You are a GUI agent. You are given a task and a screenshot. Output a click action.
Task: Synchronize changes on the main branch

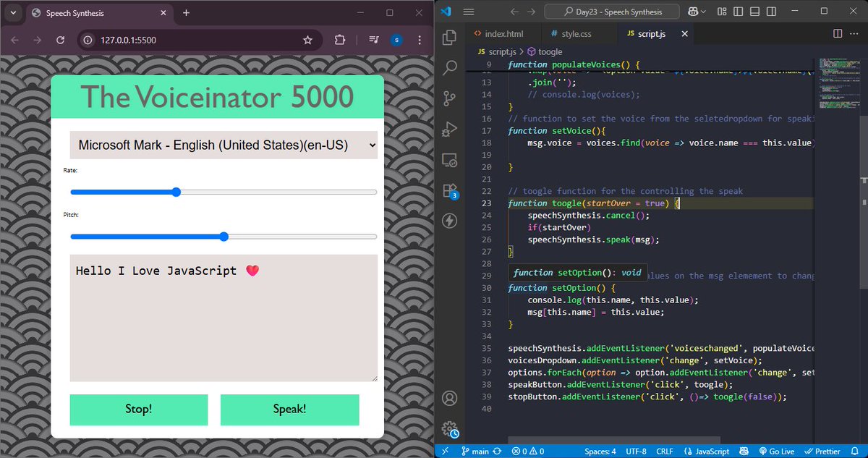coord(497,451)
